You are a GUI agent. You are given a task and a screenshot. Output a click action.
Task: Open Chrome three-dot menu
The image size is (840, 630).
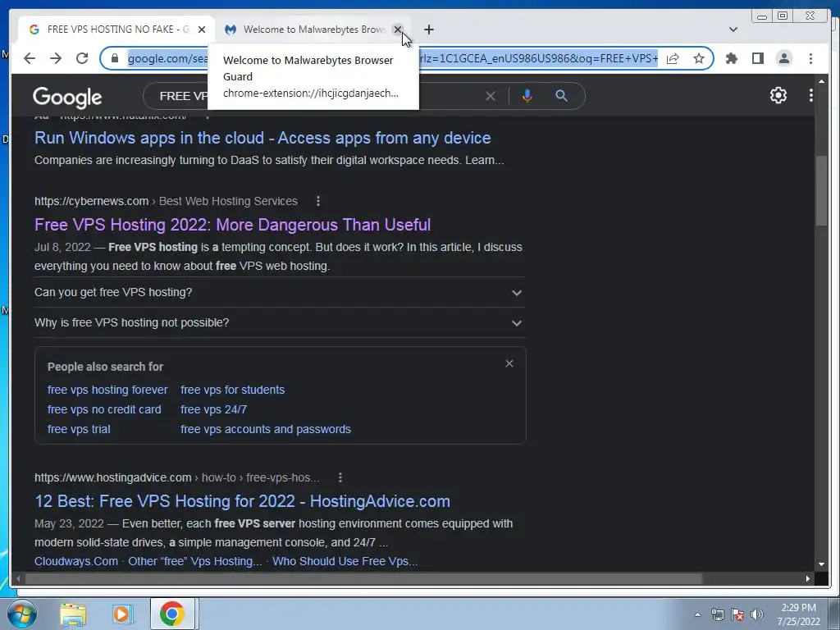click(810, 58)
